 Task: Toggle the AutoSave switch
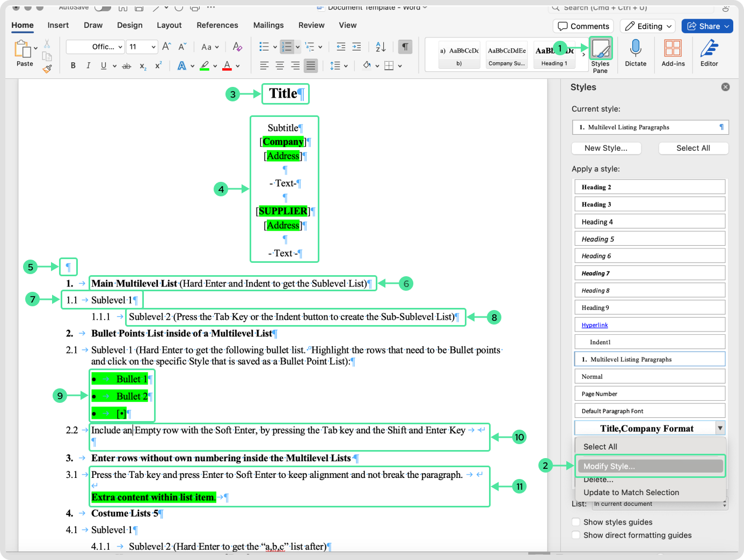tap(103, 8)
